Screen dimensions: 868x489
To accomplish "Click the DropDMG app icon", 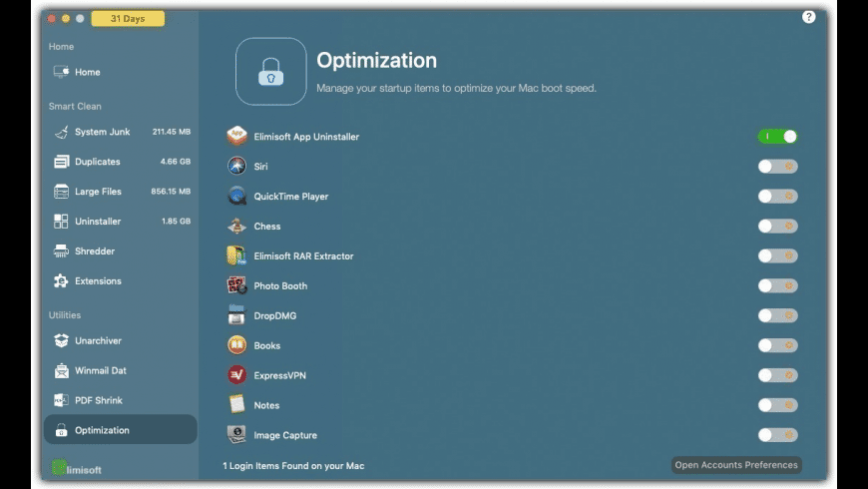I will pyautogui.click(x=236, y=315).
